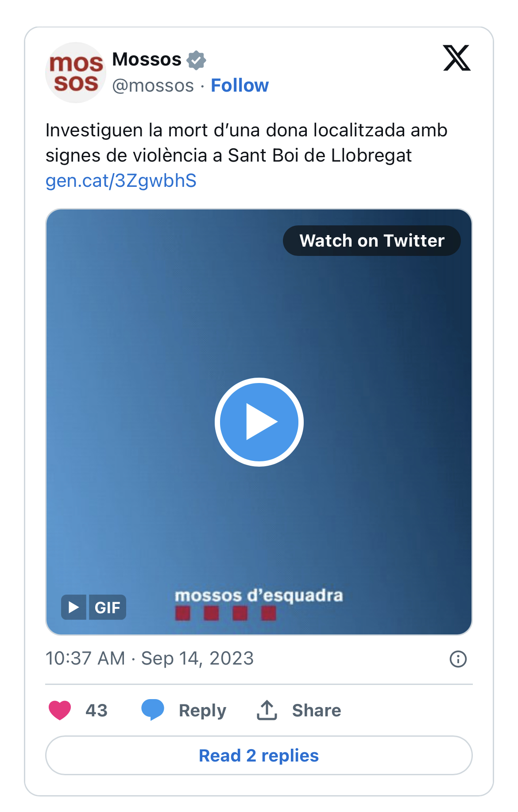Open the tweet info icon

coord(458,659)
